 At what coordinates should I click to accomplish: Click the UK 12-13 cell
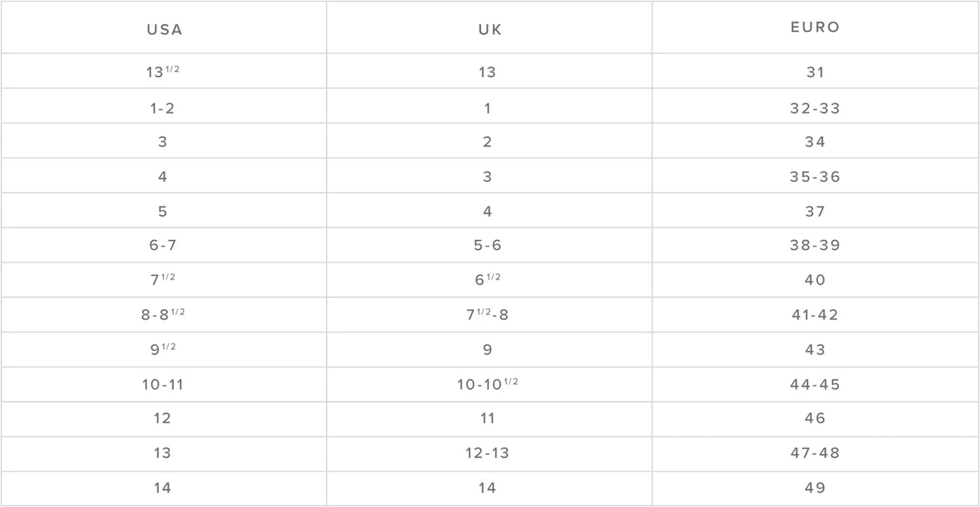(488, 453)
